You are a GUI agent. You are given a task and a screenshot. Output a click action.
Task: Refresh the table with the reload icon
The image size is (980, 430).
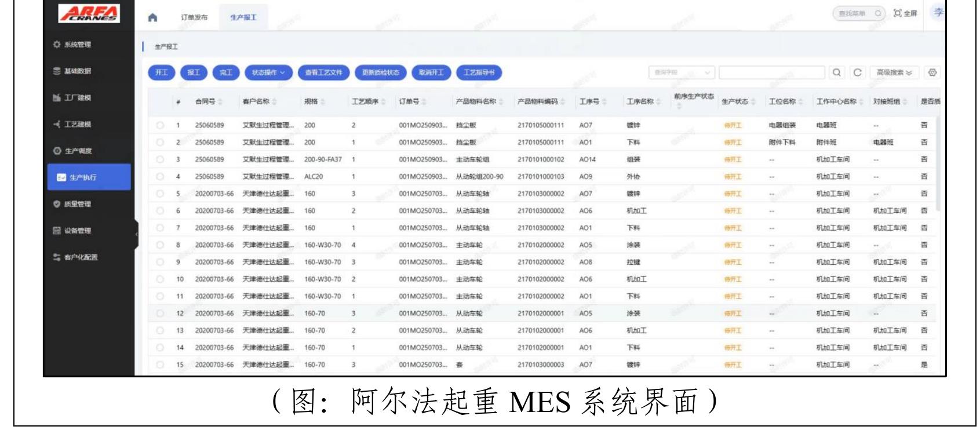(857, 72)
